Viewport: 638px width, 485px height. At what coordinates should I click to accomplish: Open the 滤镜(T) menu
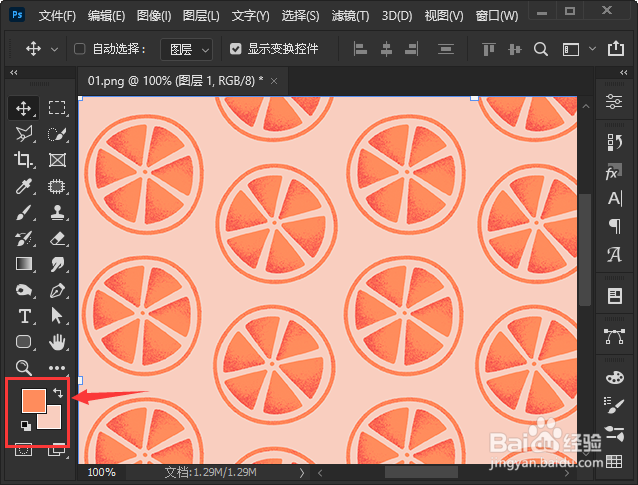tap(350, 16)
